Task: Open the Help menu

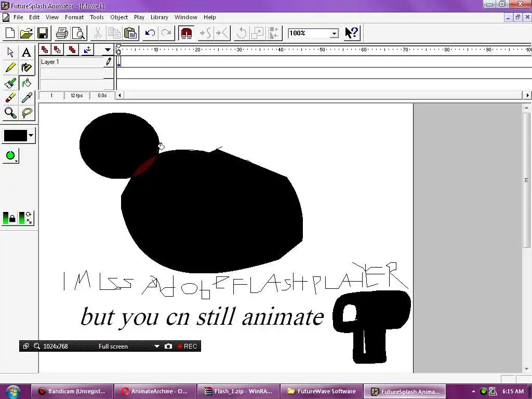Action: click(210, 17)
